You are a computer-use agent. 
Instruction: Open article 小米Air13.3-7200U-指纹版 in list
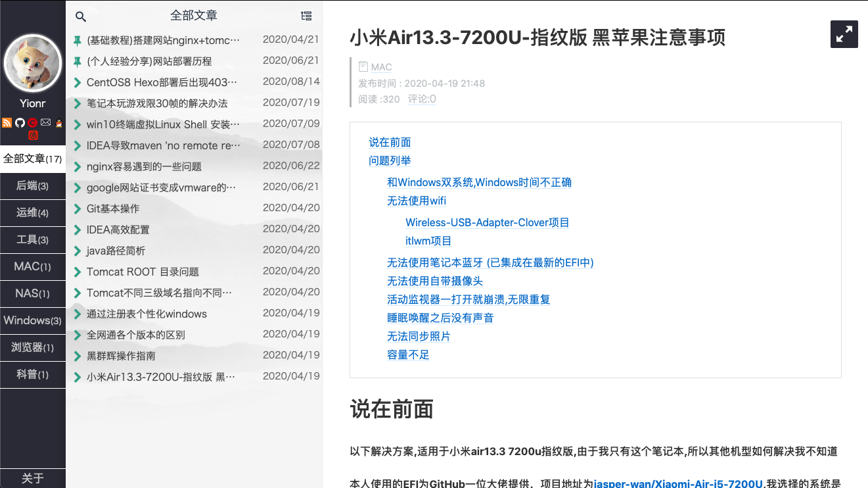pos(161,377)
